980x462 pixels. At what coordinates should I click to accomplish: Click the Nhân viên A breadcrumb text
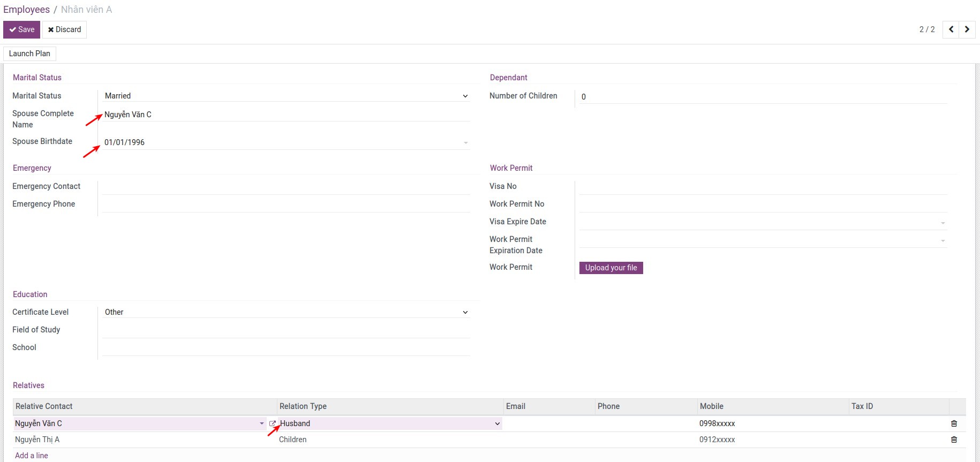tap(86, 10)
